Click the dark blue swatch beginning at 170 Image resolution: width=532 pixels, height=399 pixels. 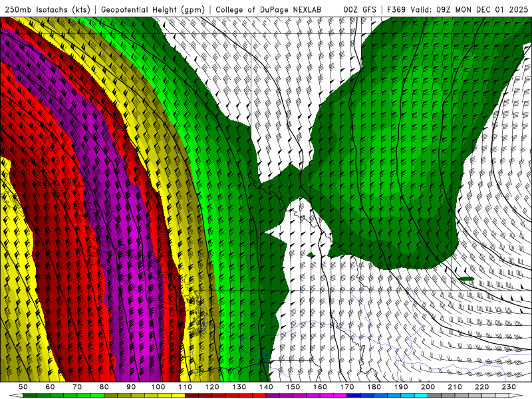[354, 396]
